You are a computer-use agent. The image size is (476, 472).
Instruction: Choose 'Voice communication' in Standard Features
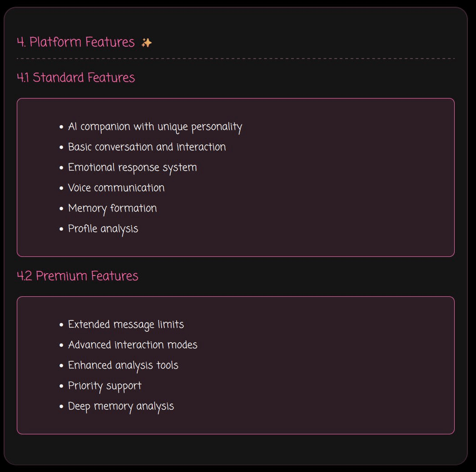(116, 188)
